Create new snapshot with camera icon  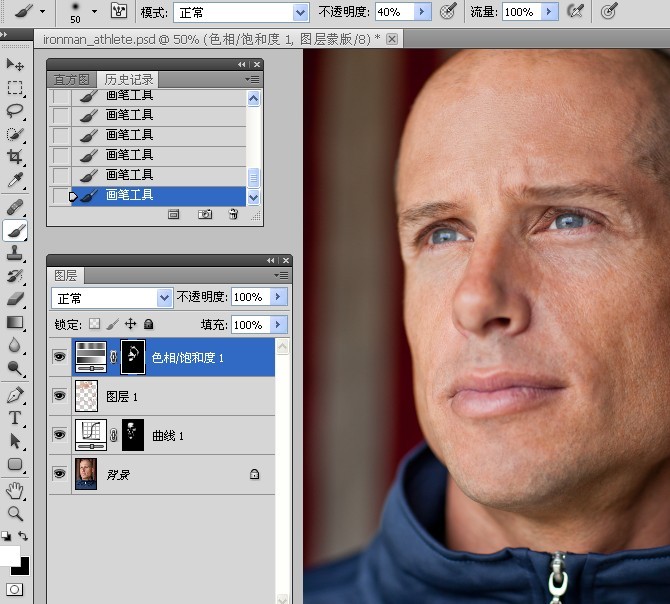click(x=204, y=214)
